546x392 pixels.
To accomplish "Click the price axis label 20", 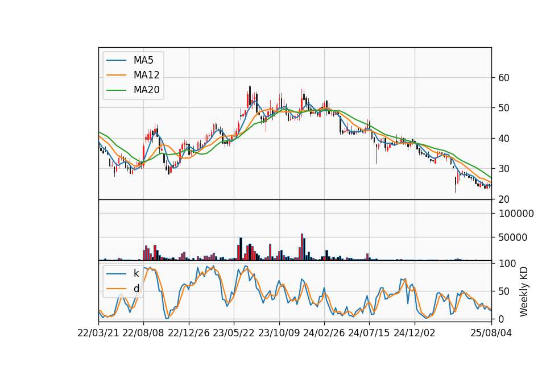I will coord(504,199).
